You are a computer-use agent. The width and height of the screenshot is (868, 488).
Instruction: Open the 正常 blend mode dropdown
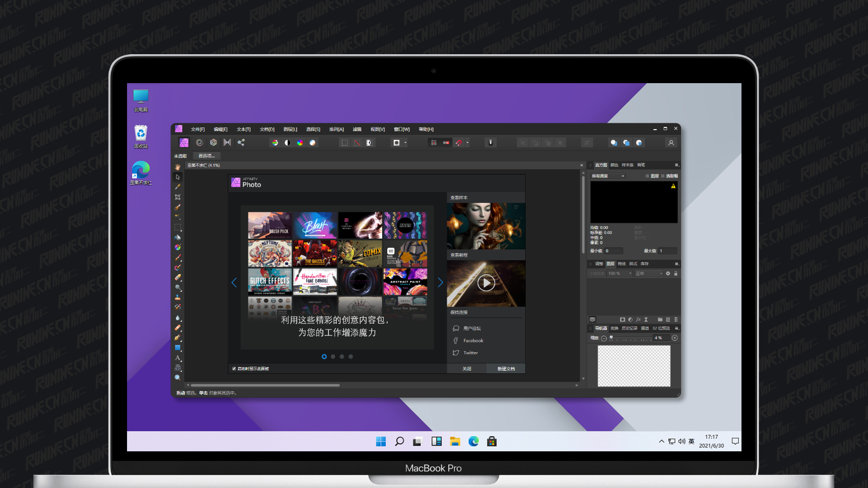pyautogui.click(x=649, y=274)
